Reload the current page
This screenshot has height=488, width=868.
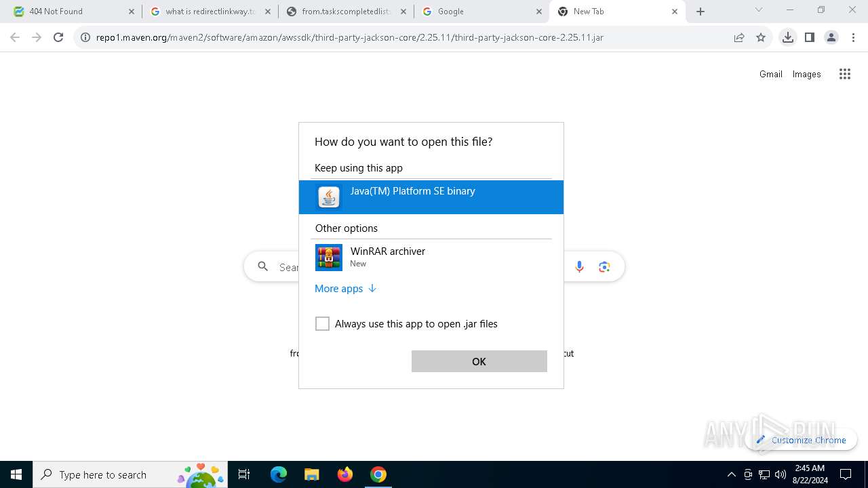pyautogui.click(x=58, y=37)
